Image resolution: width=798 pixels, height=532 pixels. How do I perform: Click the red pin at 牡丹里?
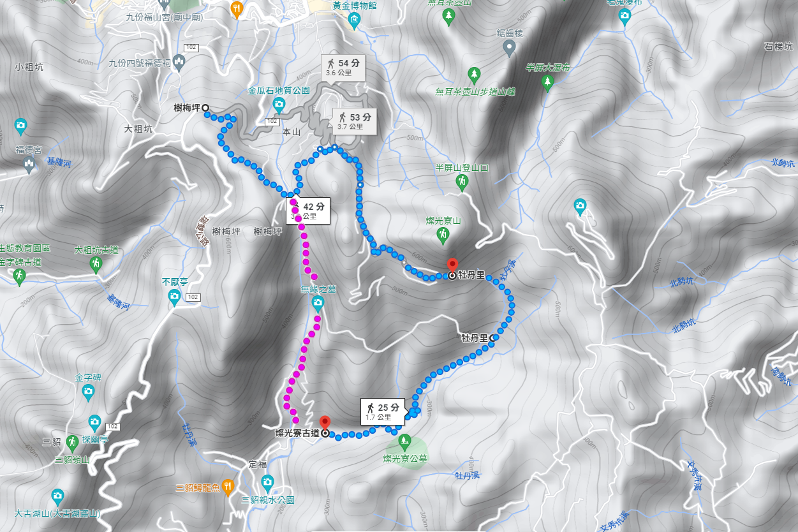[452, 265]
